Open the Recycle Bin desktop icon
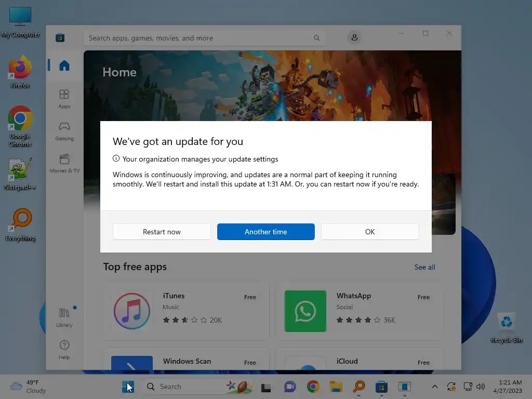Image resolution: width=532 pixels, height=399 pixels. pyautogui.click(x=506, y=328)
